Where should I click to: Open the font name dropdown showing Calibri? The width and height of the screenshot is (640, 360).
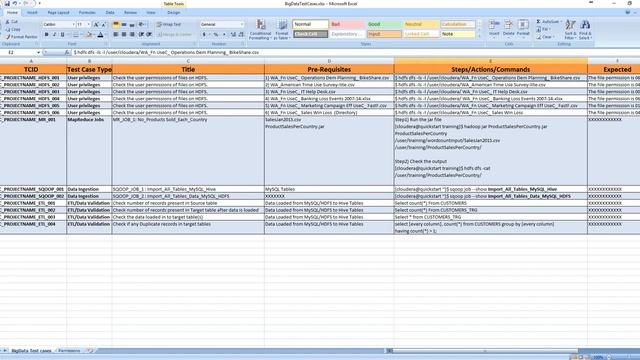[73, 24]
